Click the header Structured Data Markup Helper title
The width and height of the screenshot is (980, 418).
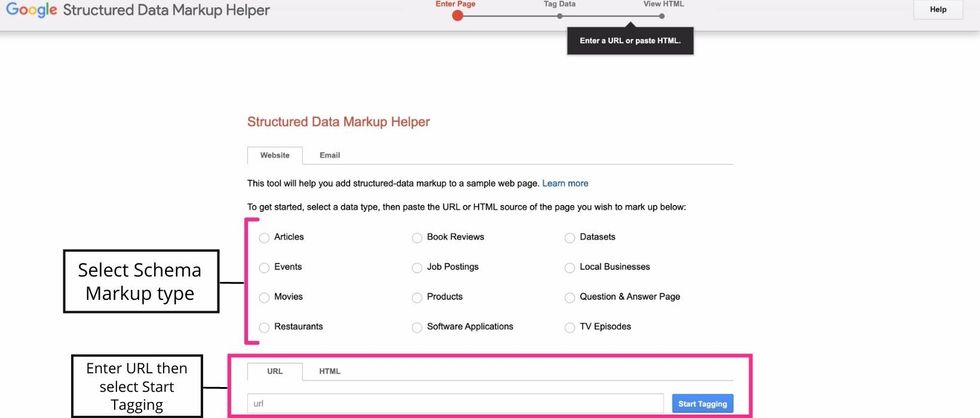(x=166, y=11)
